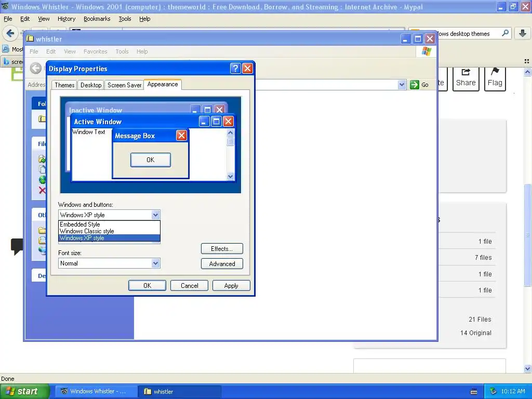Click the Share icon on Internet Archive page

tap(466, 72)
